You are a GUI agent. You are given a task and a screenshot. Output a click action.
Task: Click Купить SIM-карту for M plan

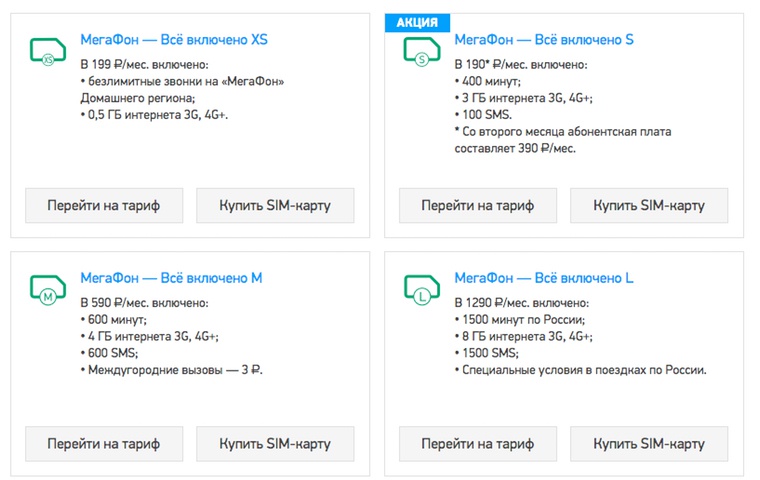point(275,444)
